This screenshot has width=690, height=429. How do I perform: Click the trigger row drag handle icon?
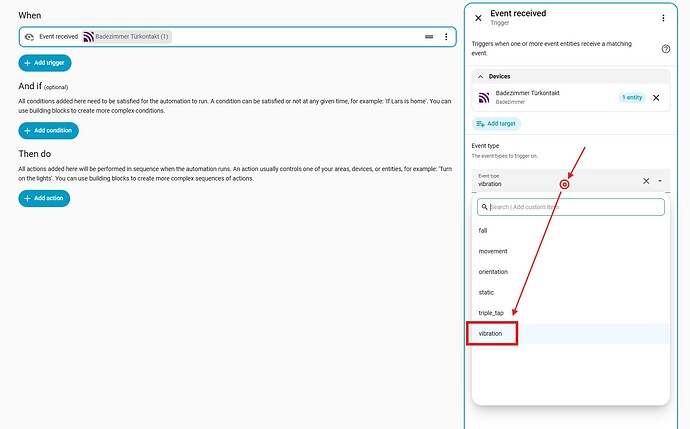[429, 37]
